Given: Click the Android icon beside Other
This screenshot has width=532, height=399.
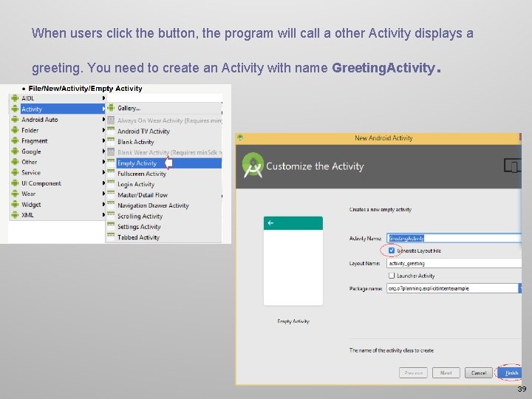Looking at the screenshot, I should click(15, 162).
